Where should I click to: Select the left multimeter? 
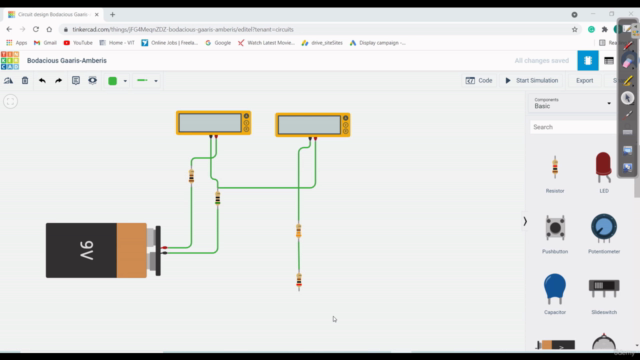tap(213, 122)
